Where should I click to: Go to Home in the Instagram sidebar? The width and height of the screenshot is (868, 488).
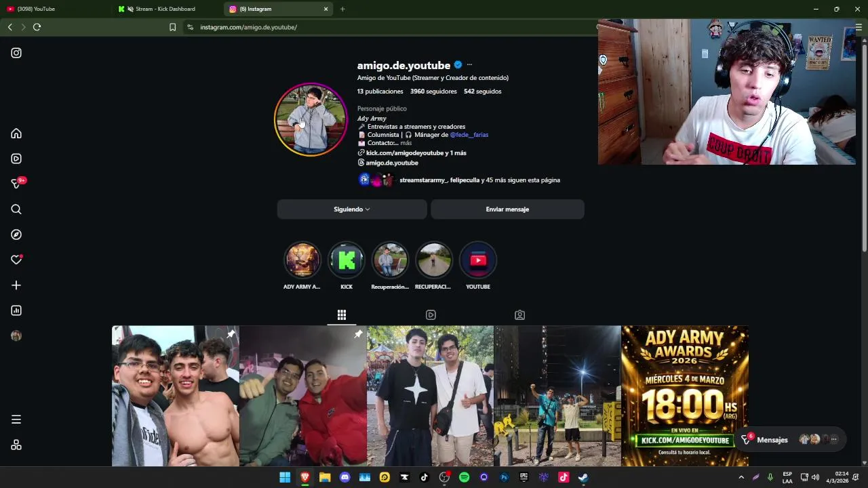16,134
